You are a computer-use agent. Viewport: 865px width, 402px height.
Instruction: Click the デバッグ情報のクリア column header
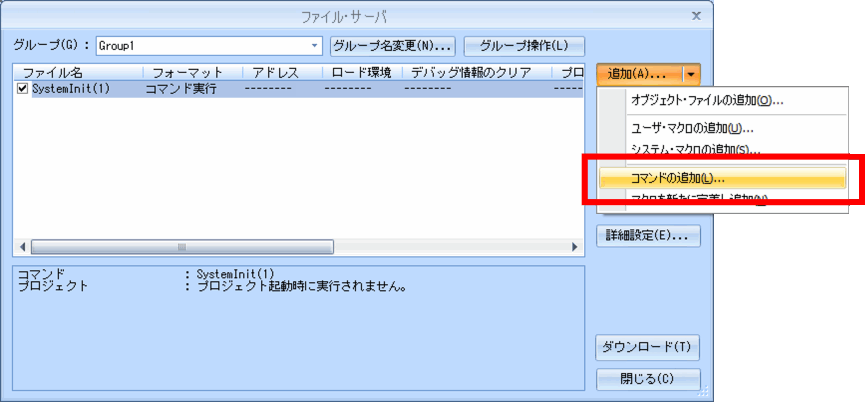coord(475,73)
